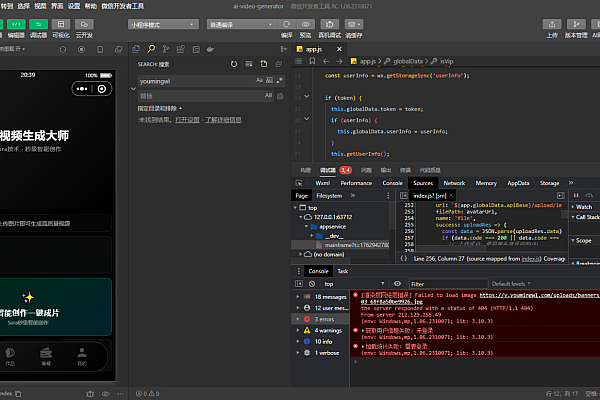Image resolution: width=600 pixels, height=400 pixels.
Task: Switch to the Network tab
Action: (454, 183)
